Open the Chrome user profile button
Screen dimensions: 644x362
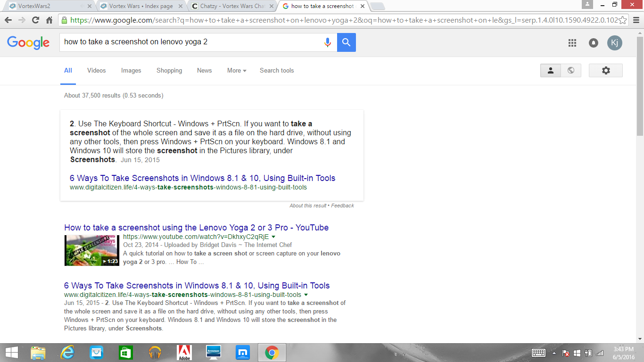point(587,4)
